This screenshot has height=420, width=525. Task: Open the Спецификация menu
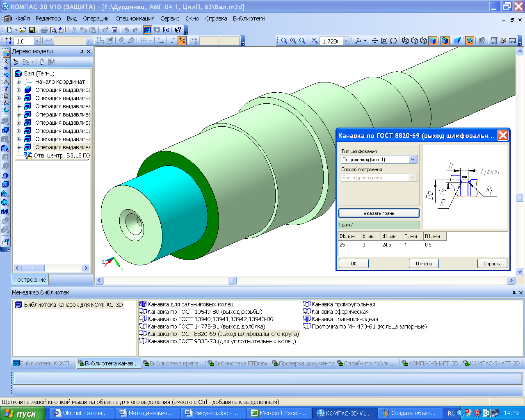[x=135, y=18]
